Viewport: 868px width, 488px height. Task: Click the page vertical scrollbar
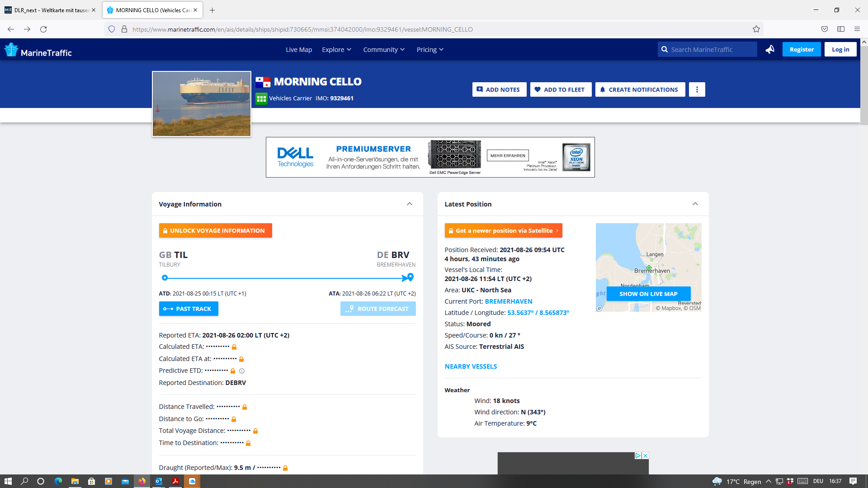[x=864, y=86]
